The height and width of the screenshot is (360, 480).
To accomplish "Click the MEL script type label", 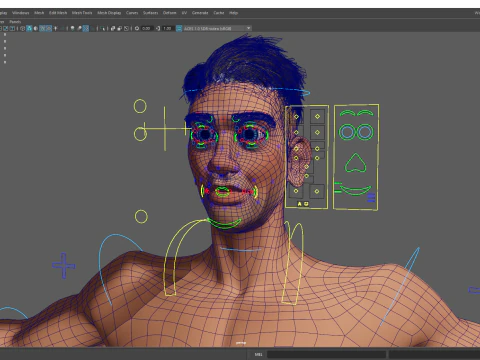I will [258, 354].
